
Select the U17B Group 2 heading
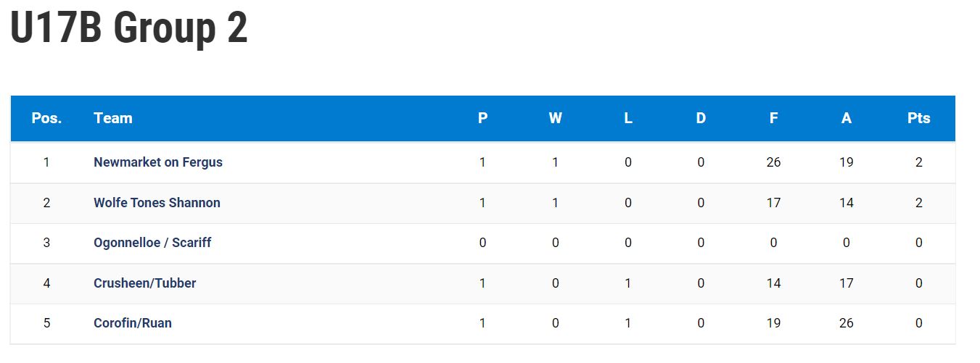[x=129, y=29]
